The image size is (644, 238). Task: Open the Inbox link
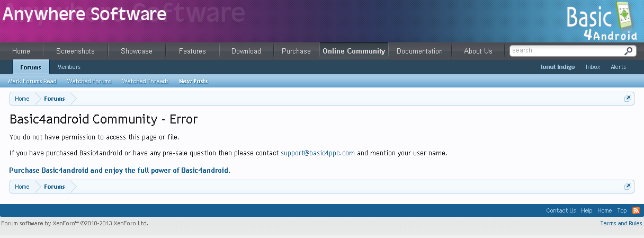[x=593, y=67]
